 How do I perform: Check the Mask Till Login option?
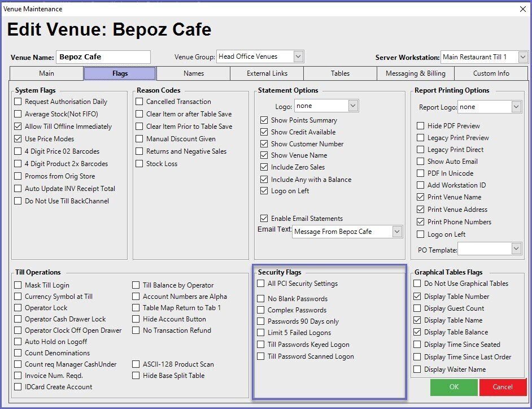(19, 285)
